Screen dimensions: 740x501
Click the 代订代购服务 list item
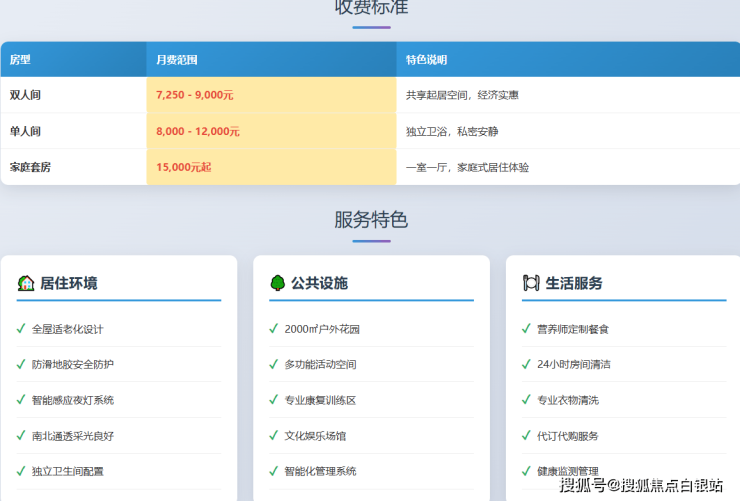[x=568, y=436]
